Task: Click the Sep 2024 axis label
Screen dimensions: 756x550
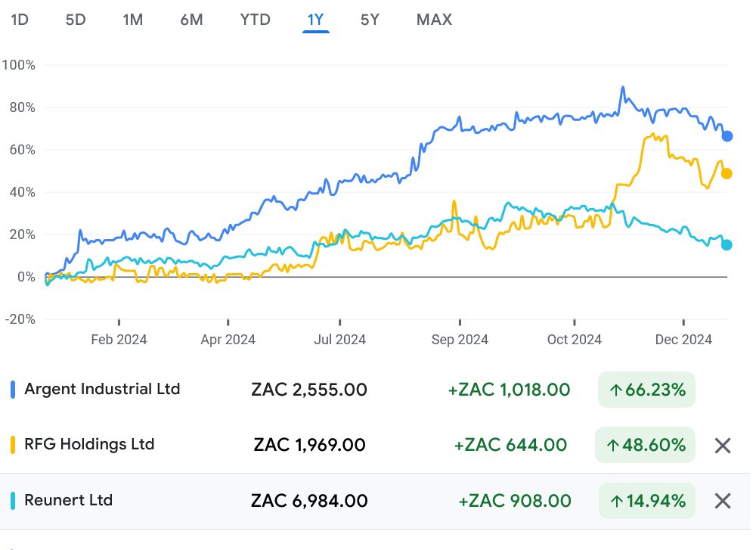Action: [x=460, y=340]
